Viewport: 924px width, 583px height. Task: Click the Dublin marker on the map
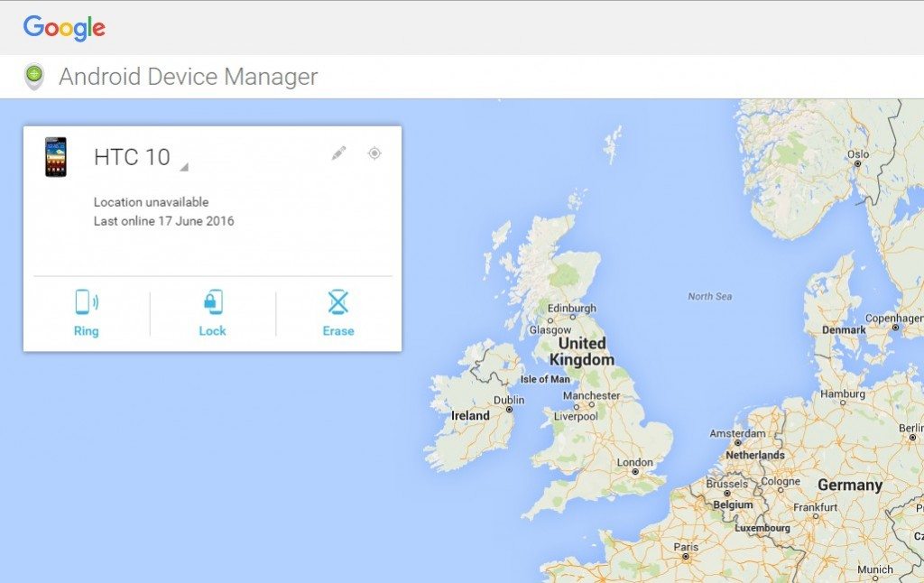509,409
